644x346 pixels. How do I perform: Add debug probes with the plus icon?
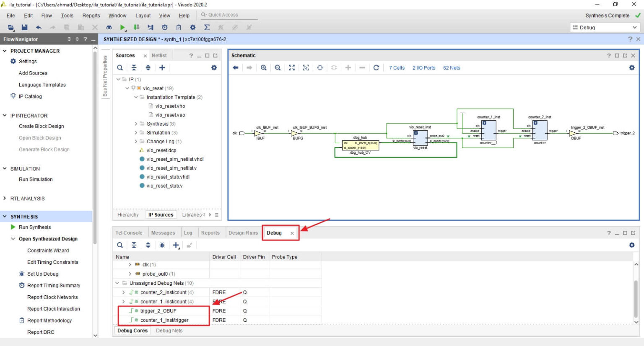(176, 245)
